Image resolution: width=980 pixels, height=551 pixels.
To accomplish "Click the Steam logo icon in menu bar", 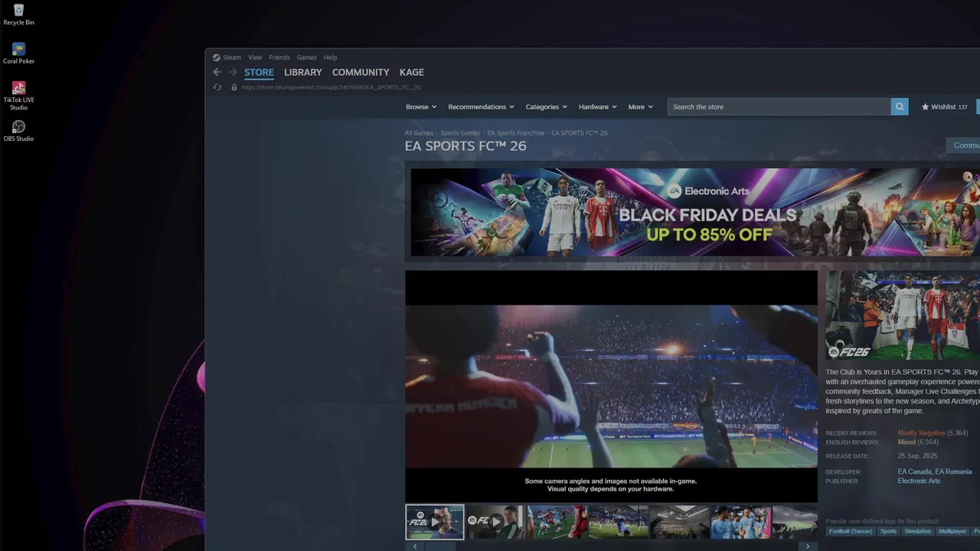I will point(216,57).
